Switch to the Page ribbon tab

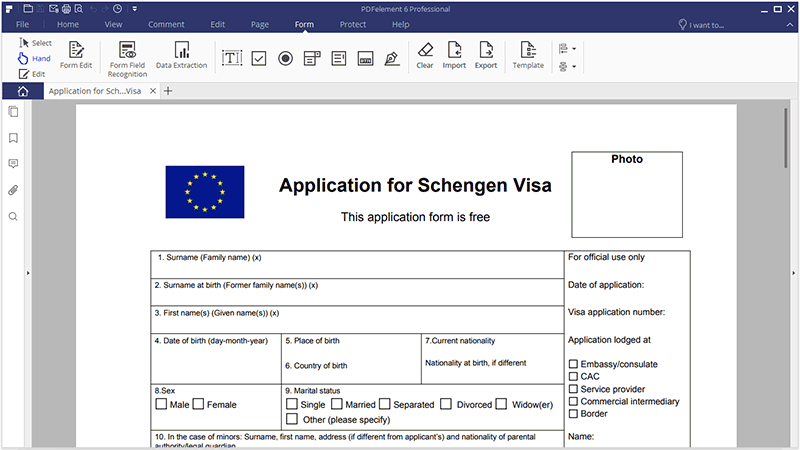pos(260,24)
